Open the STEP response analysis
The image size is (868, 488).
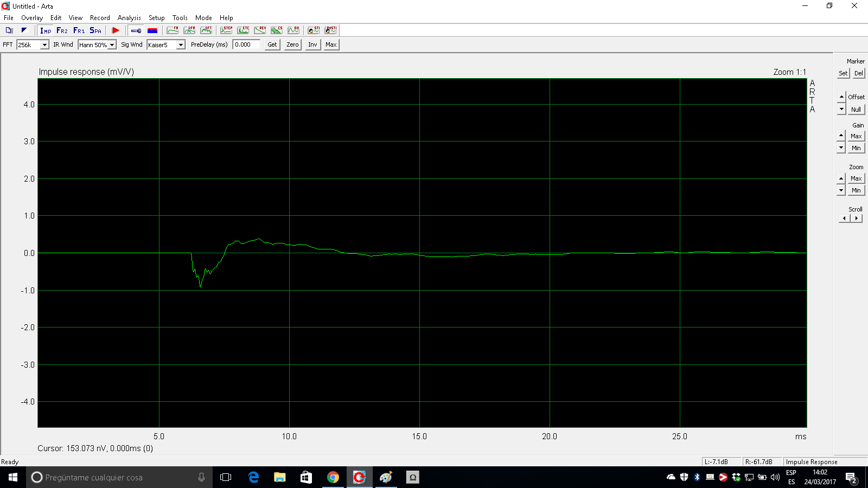(x=226, y=30)
